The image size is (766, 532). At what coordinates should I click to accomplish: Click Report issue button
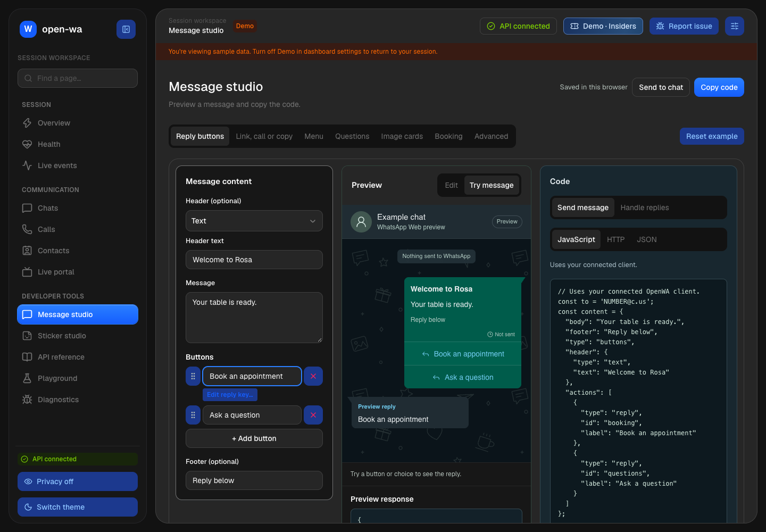coord(684,26)
